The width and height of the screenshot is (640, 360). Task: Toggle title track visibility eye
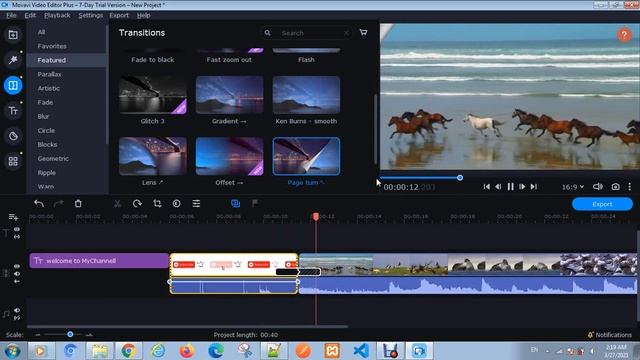click(17, 229)
